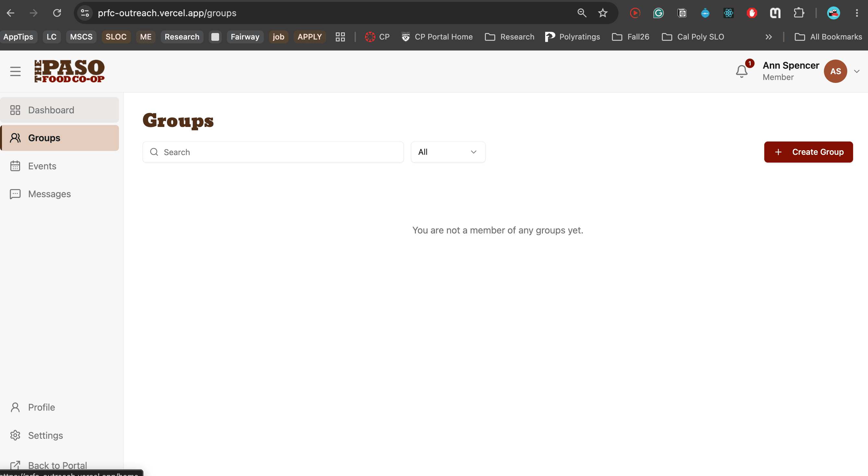
Task: Click the tab groups grid icon in the bookmarks bar
Action: tap(340, 37)
